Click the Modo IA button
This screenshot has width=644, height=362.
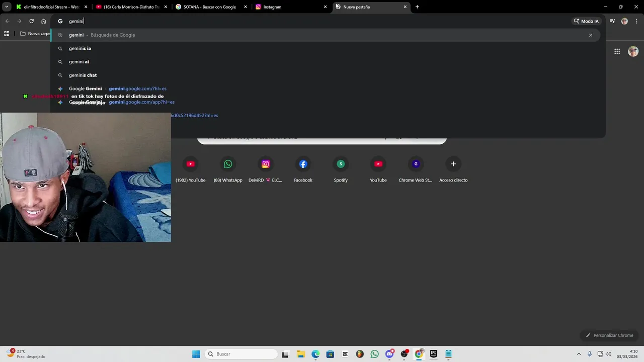pyautogui.click(x=587, y=21)
